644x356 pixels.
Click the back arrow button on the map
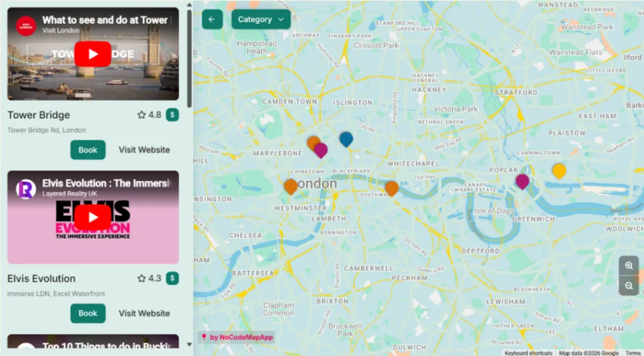(x=212, y=19)
